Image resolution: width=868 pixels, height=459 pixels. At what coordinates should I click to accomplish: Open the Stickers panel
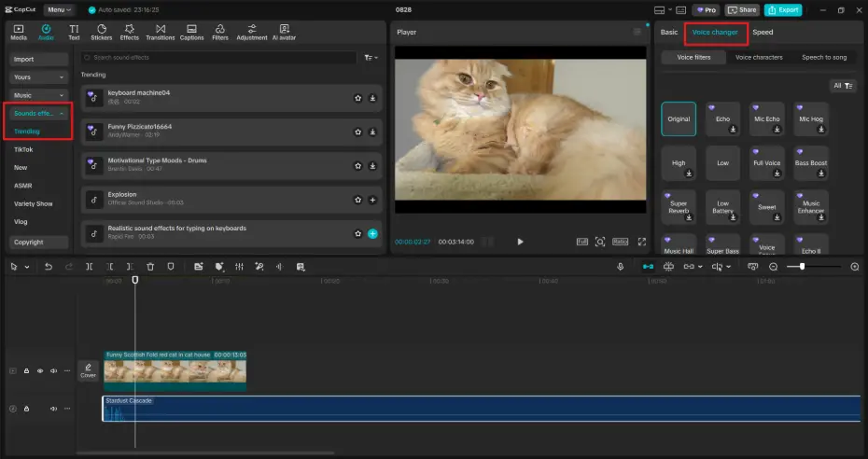(x=101, y=33)
